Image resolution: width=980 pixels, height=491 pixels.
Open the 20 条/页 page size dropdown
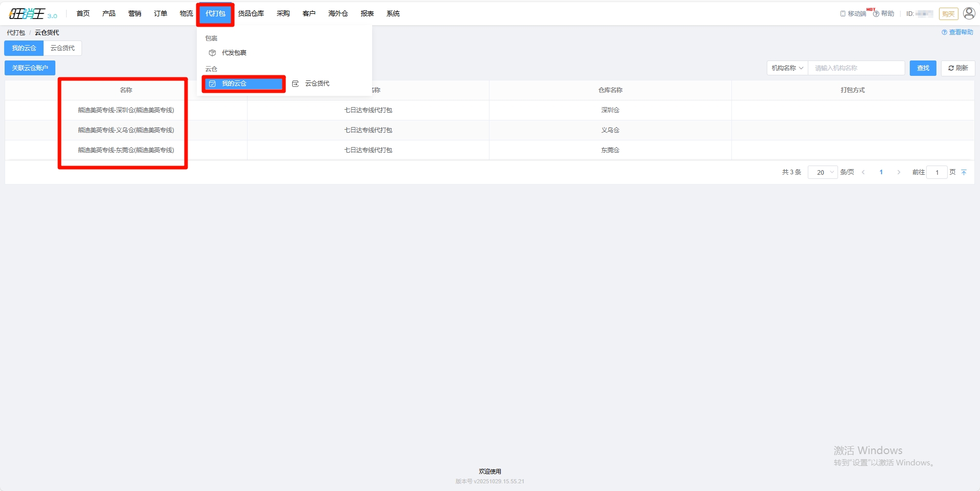[823, 173]
